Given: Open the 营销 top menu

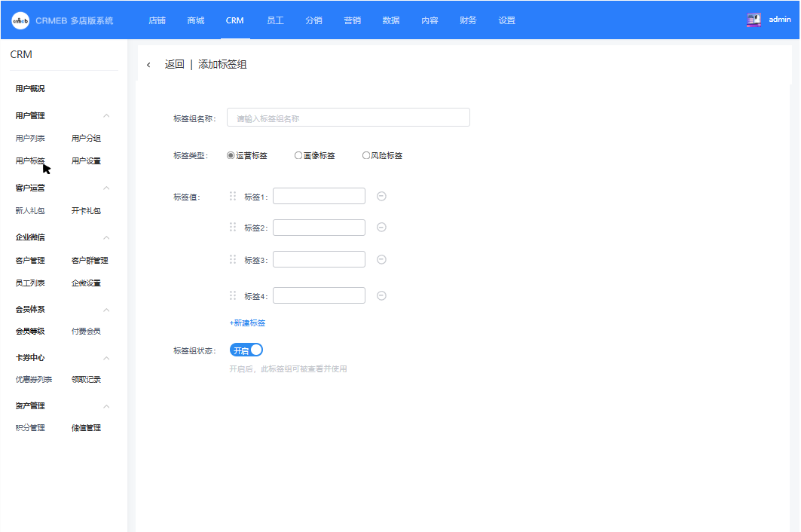Looking at the screenshot, I should pos(353,20).
